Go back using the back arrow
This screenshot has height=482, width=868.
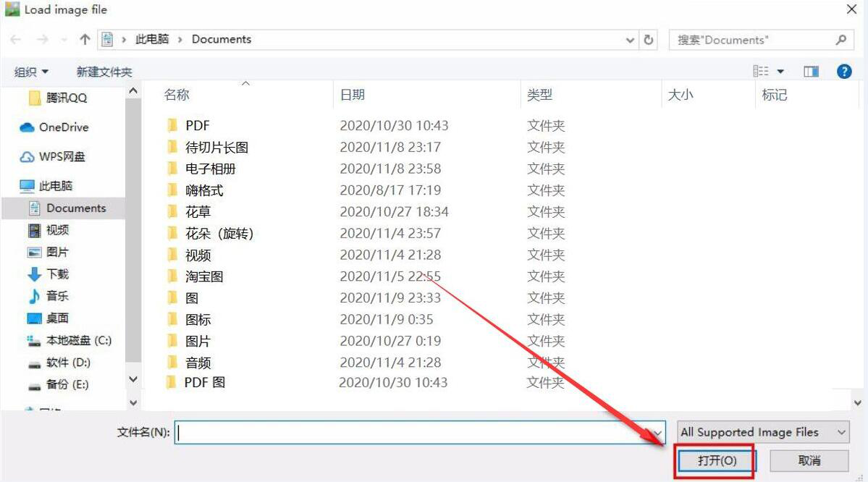click(16, 39)
